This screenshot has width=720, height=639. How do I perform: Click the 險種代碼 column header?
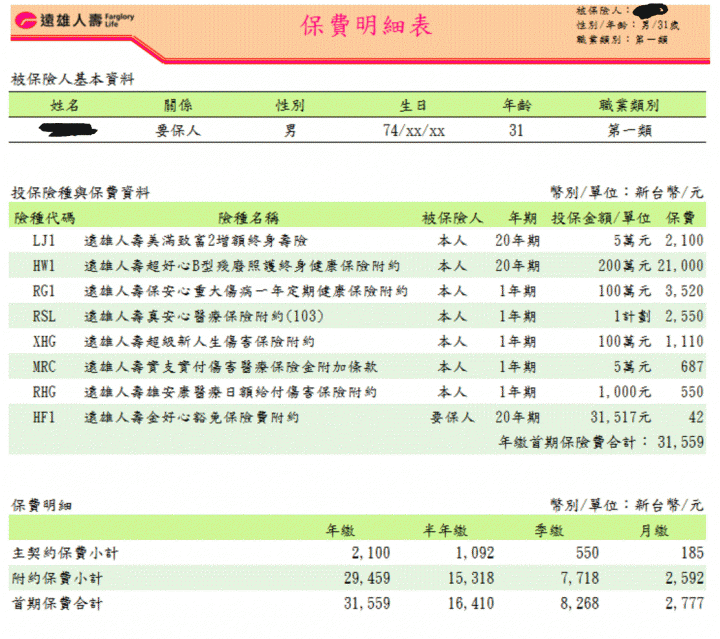45,218
